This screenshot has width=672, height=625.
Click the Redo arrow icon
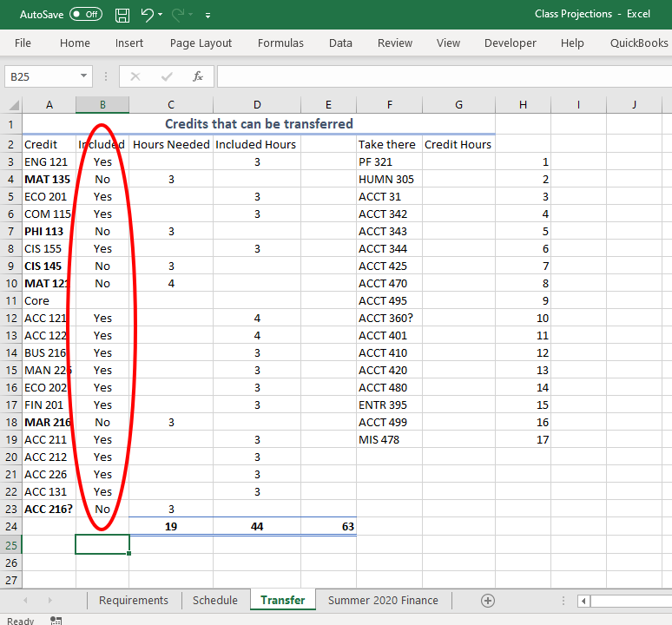[177, 15]
